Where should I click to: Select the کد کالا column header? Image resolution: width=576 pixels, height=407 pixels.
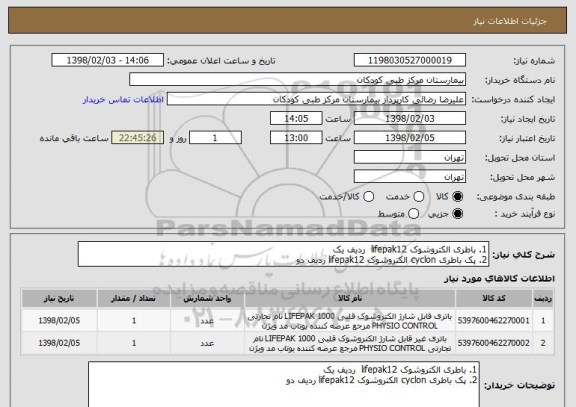pyautogui.click(x=494, y=298)
